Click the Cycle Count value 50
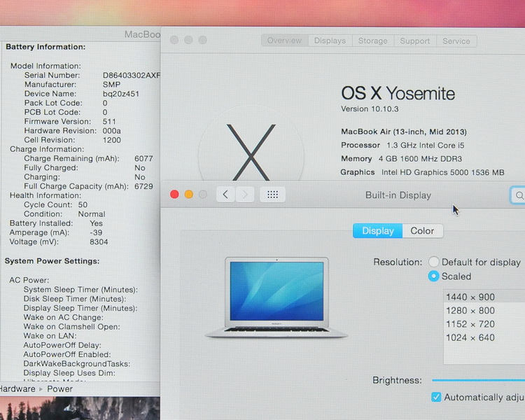Screen dimensions: 525x420 (83, 204)
